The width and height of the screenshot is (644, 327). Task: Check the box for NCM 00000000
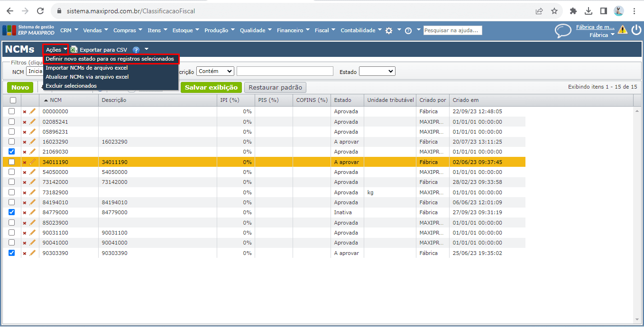pos(12,111)
